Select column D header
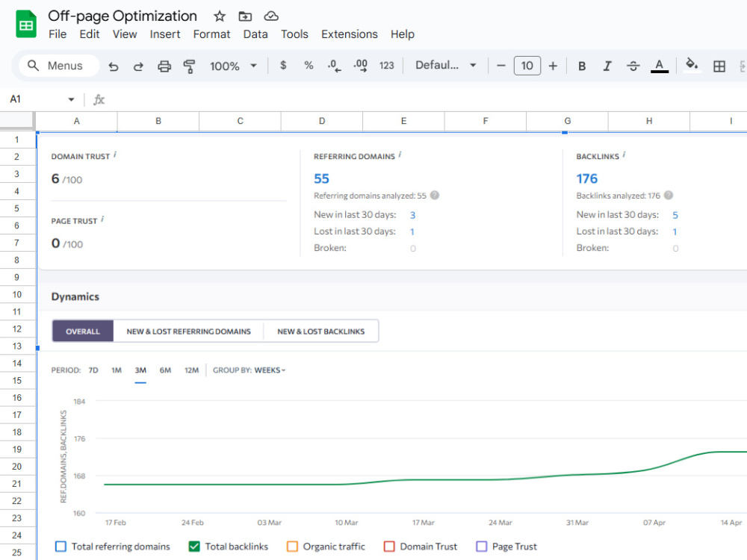Viewport: 747px width, 560px height. pos(322,121)
